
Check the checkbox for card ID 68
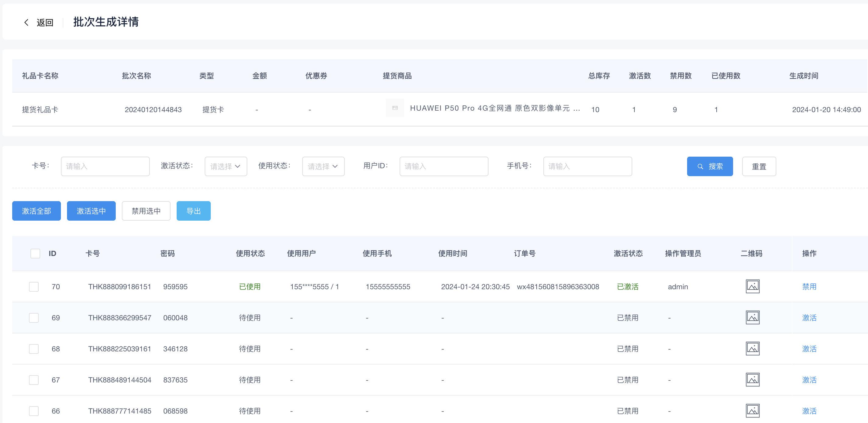tap(34, 349)
